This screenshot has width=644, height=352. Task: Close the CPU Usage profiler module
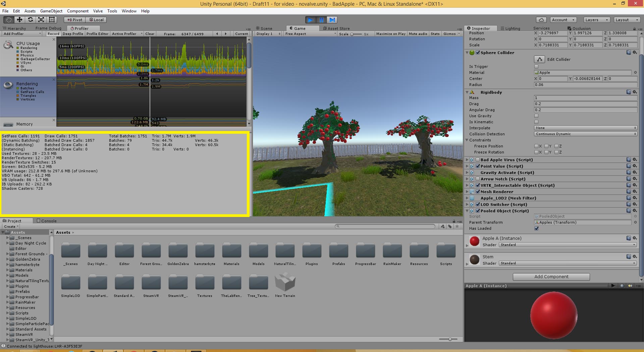point(54,40)
